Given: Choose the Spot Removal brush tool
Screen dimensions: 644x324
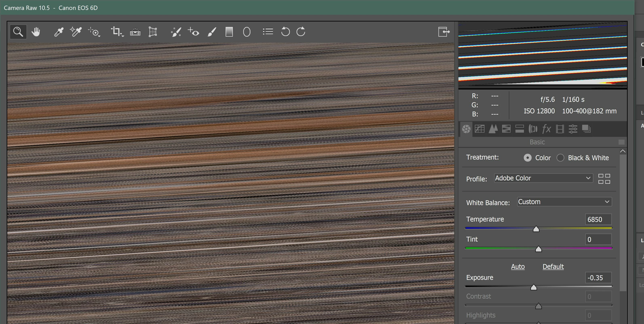Looking at the screenshot, I should [x=176, y=32].
